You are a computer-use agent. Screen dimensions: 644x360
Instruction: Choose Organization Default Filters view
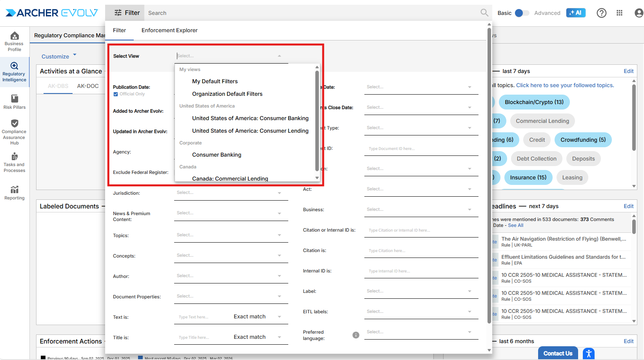coord(227,94)
